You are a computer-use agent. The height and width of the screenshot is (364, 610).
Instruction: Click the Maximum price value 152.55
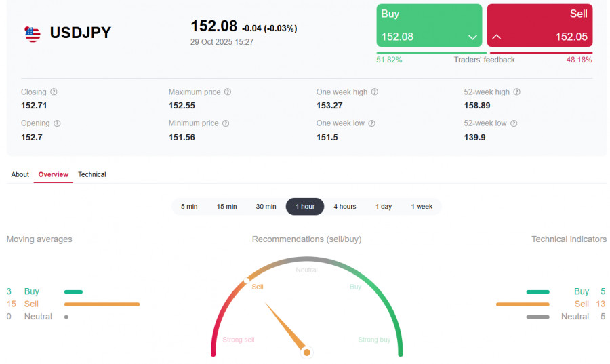coord(182,106)
